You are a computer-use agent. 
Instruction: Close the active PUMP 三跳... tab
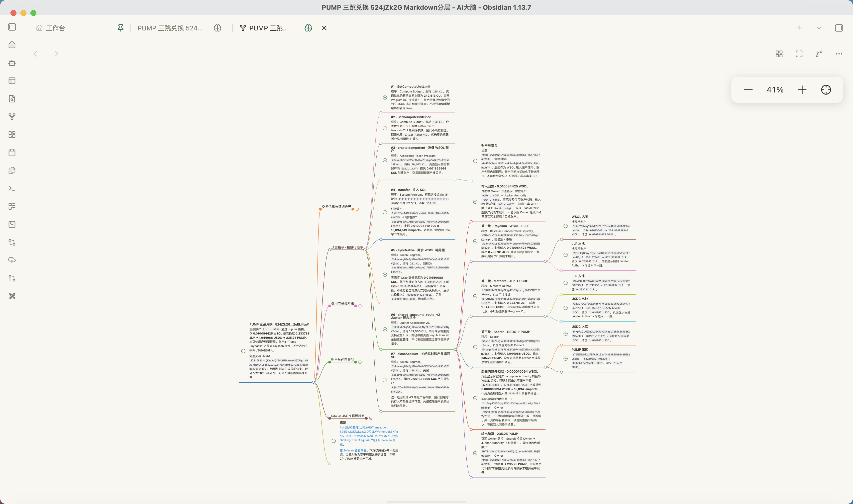[324, 28]
